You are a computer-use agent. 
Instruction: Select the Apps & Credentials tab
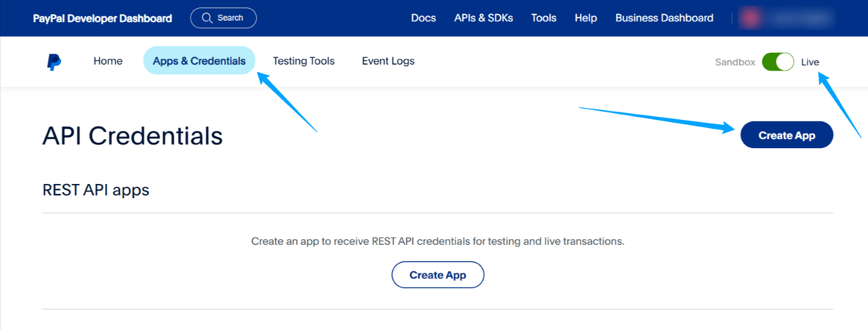coord(199,61)
